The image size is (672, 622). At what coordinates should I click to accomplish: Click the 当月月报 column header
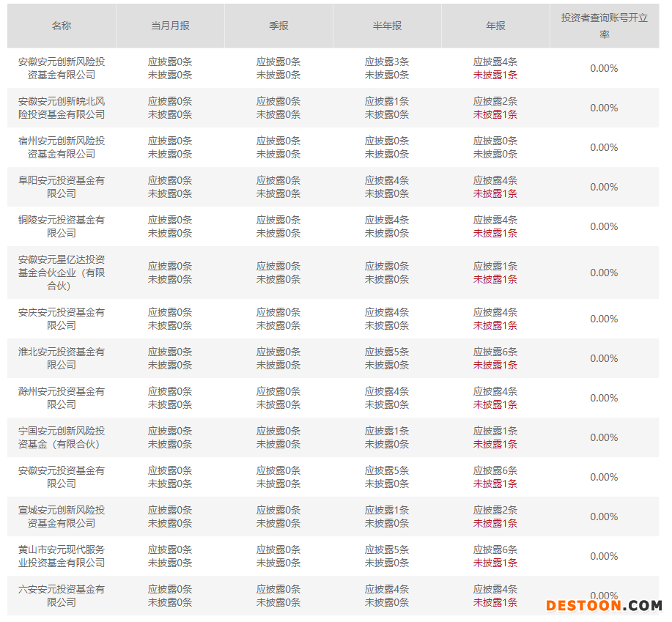tap(170, 26)
